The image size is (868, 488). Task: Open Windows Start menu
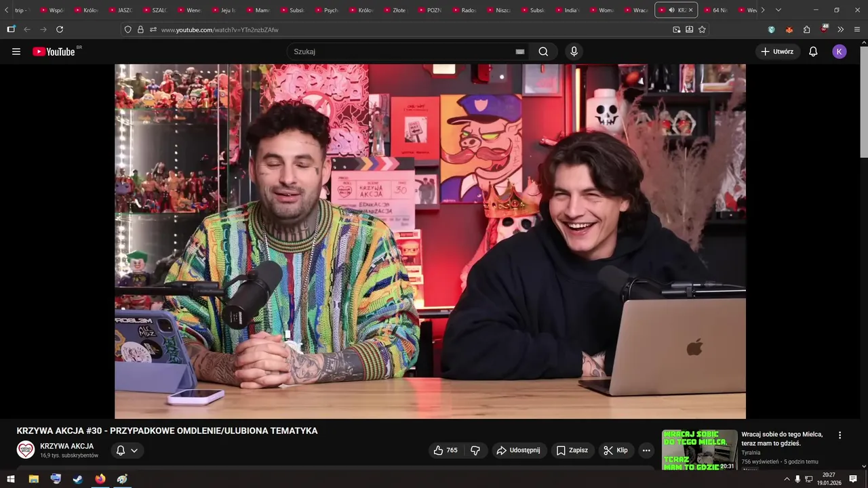coord(11,479)
